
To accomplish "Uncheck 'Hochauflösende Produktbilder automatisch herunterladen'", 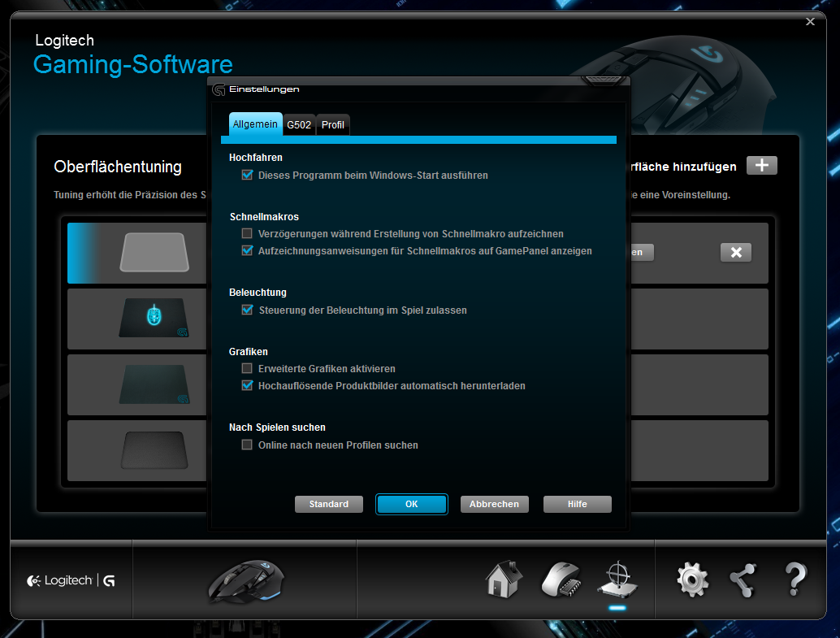I will [x=247, y=385].
